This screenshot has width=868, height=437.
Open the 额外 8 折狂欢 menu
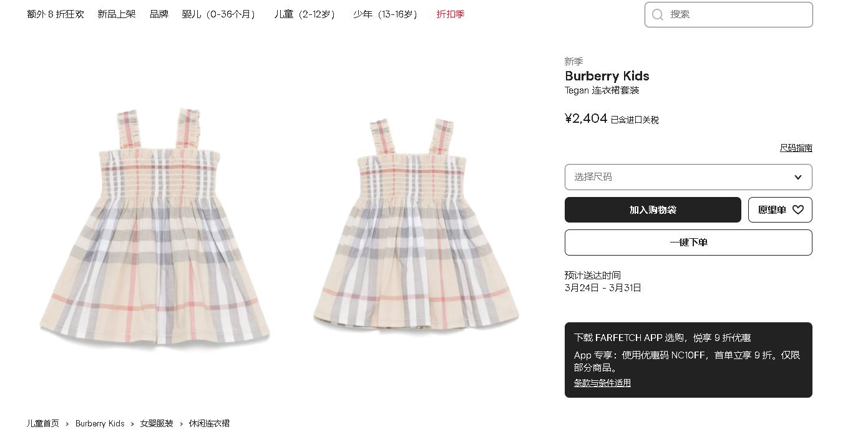pos(56,14)
